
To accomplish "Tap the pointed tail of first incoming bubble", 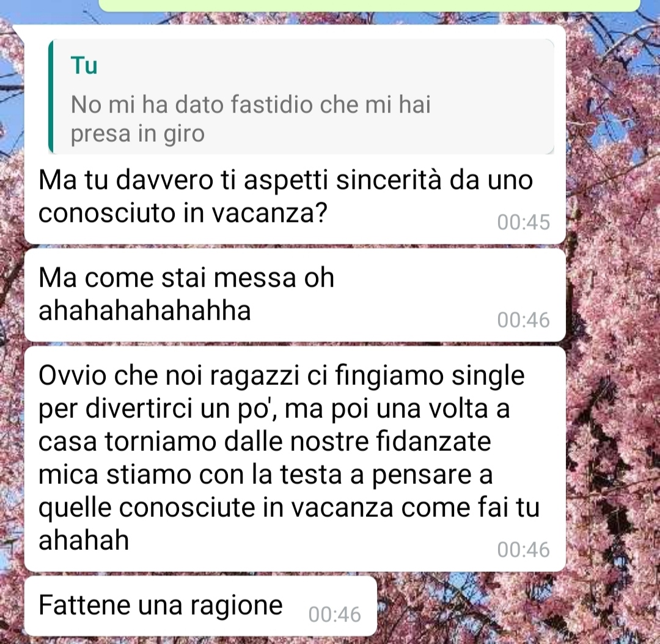I will point(20,32).
